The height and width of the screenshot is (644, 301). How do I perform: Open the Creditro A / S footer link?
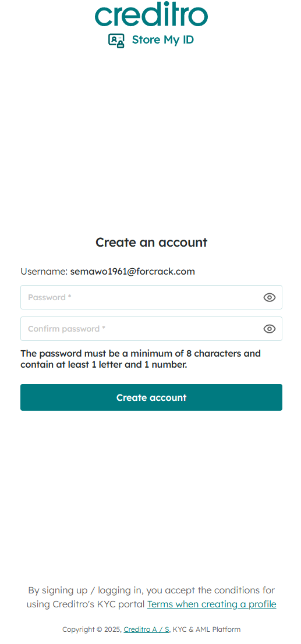tap(146, 629)
